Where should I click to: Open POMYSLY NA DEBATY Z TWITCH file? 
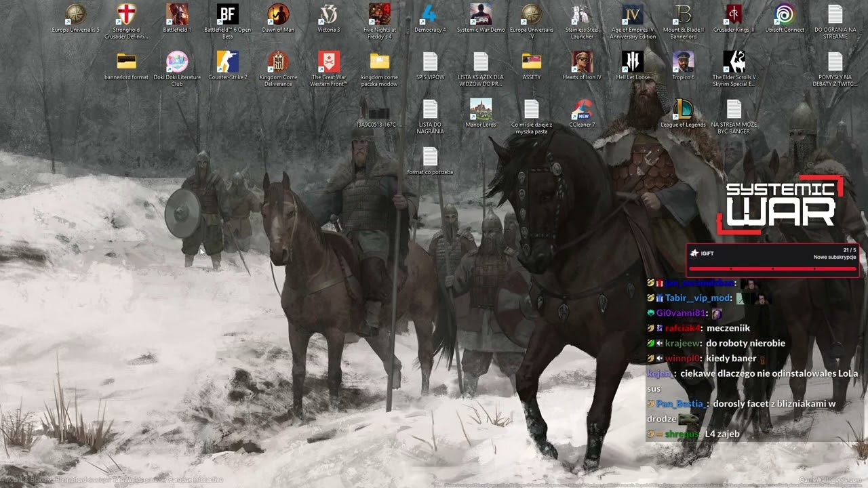[835, 69]
